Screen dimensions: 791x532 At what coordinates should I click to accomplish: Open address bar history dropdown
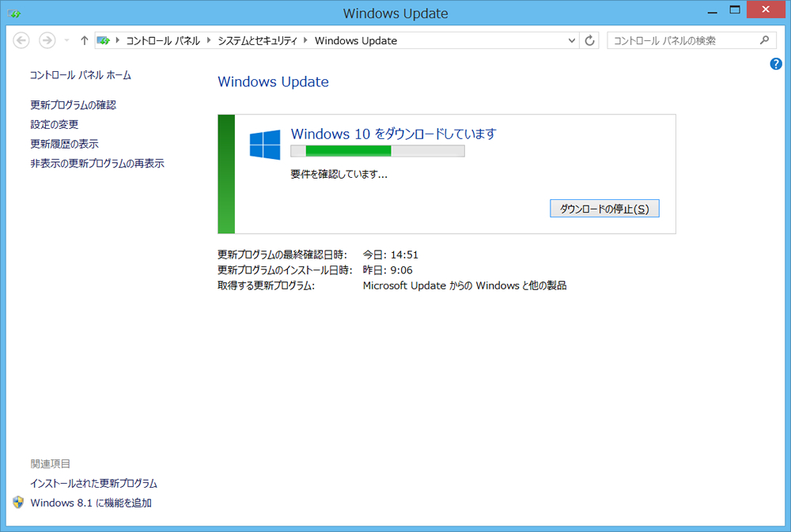point(571,40)
